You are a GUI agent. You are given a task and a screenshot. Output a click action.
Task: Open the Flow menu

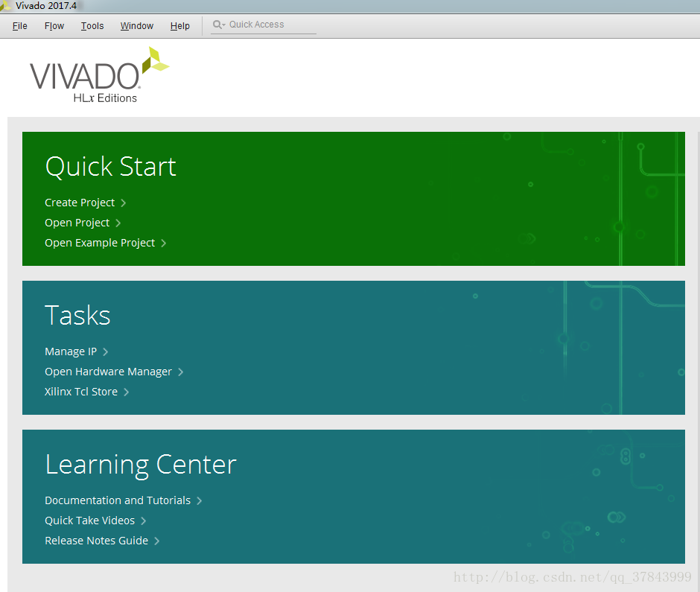(54, 26)
